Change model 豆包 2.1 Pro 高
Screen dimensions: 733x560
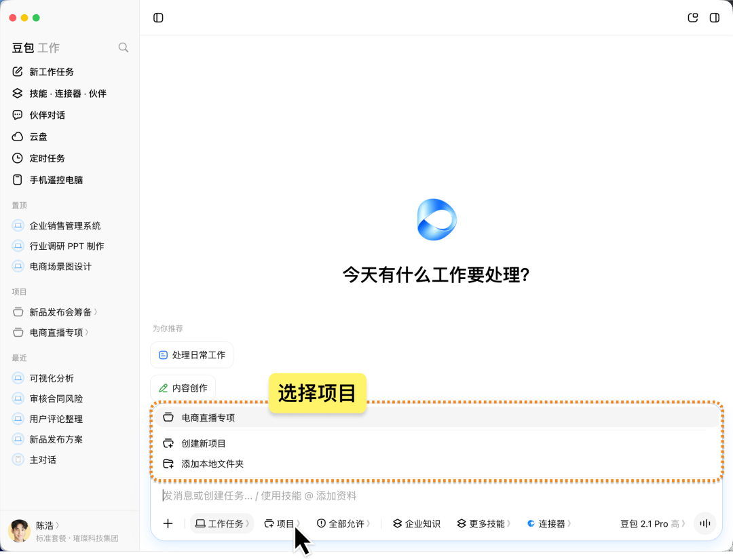[653, 523]
